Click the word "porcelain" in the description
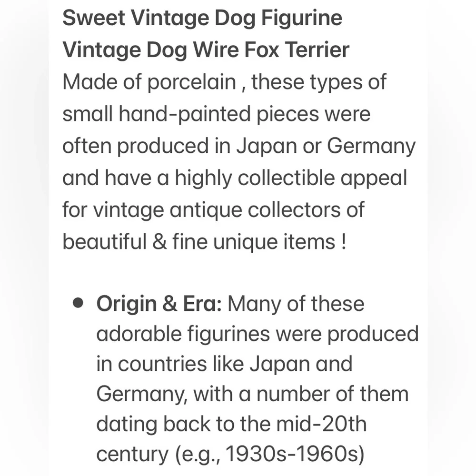This screenshot has height=476, width=476. [192, 82]
